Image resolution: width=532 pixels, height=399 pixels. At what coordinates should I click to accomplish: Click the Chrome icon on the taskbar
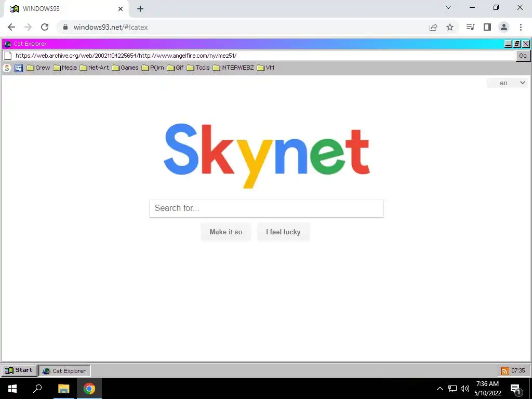point(89,389)
